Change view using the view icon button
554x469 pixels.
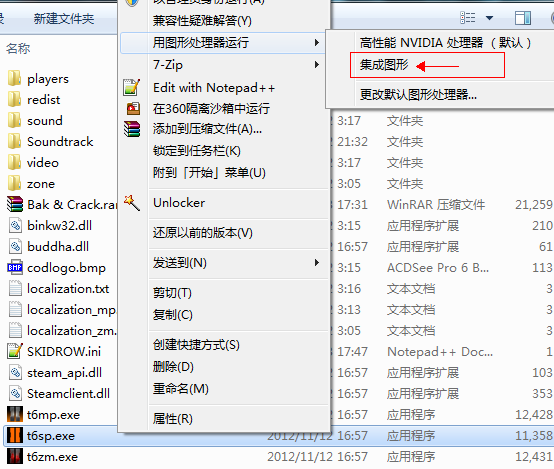[x=467, y=18]
